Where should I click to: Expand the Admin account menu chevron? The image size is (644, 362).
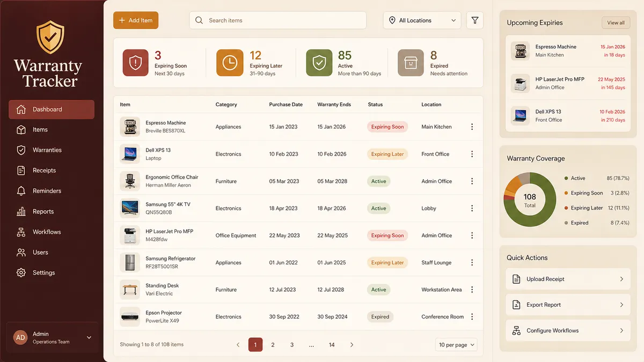pyautogui.click(x=89, y=337)
